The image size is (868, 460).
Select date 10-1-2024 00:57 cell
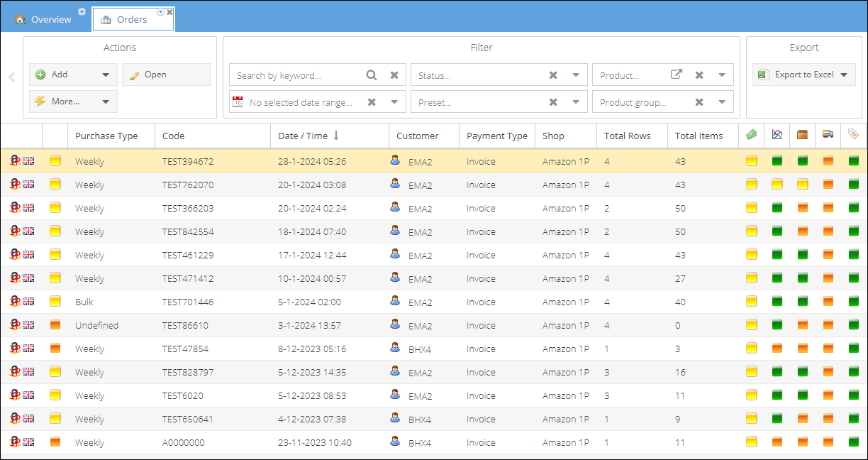click(312, 278)
